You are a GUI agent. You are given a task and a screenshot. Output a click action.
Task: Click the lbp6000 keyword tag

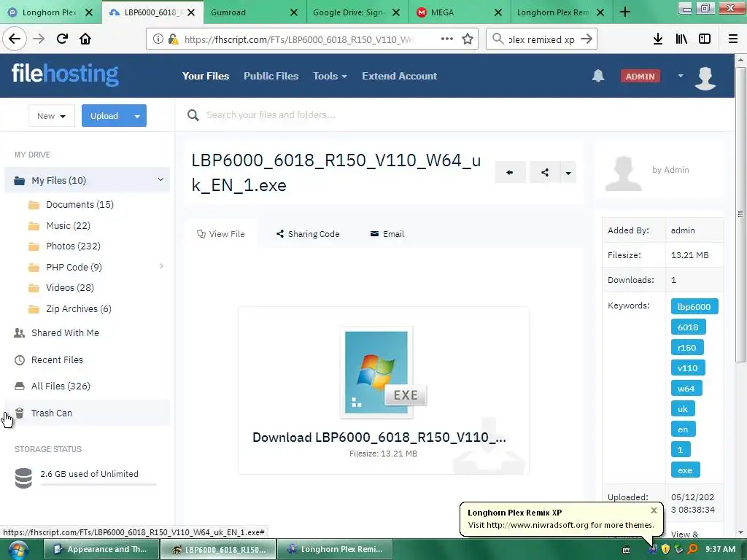tap(694, 307)
